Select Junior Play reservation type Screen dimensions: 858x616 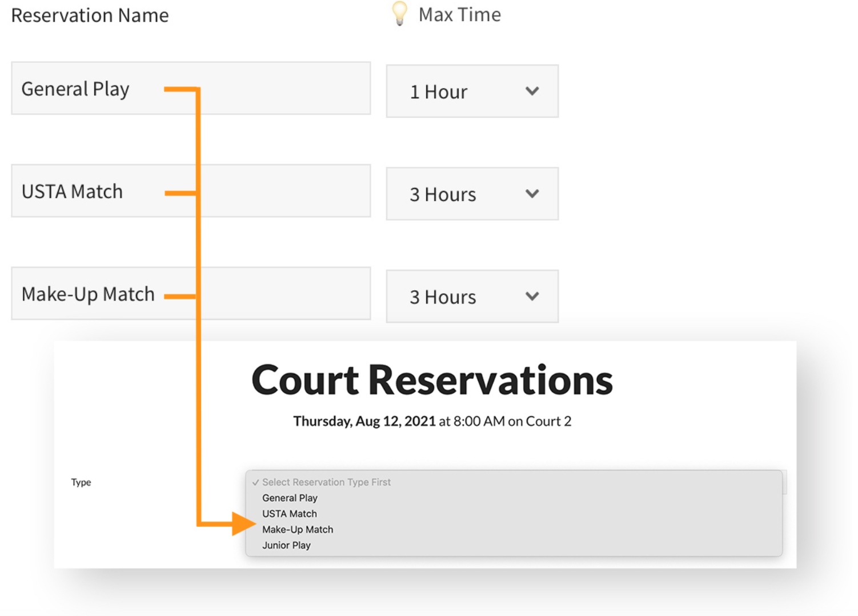286,545
